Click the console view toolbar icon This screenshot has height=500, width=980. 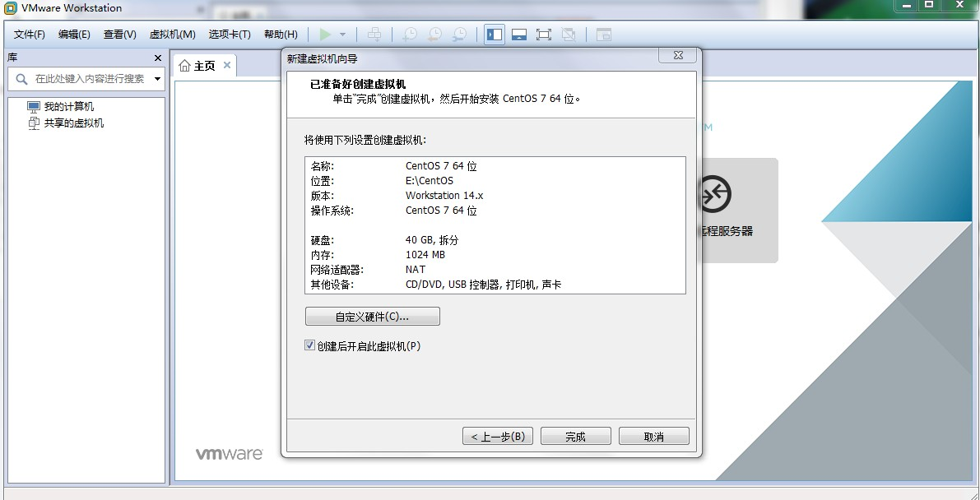click(x=603, y=35)
